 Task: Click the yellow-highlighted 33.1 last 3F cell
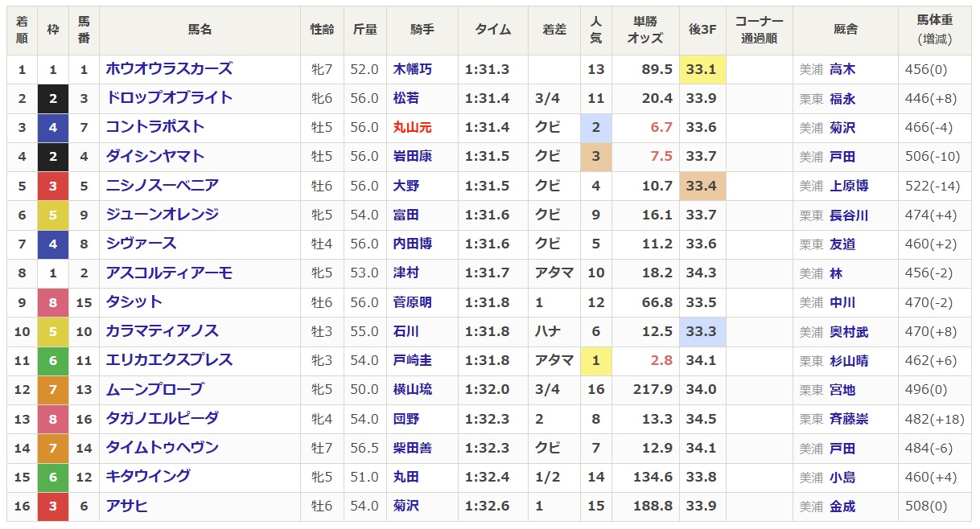click(x=702, y=69)
